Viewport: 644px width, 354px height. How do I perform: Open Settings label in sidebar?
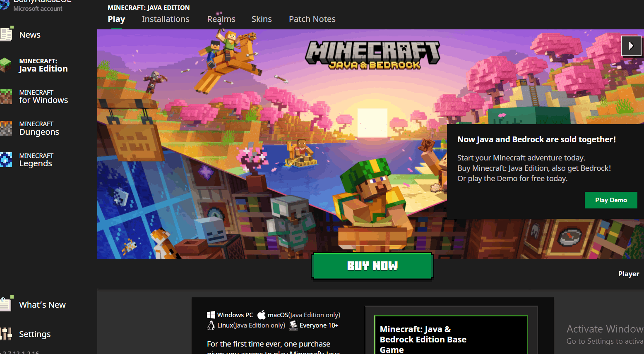[35, 334]
